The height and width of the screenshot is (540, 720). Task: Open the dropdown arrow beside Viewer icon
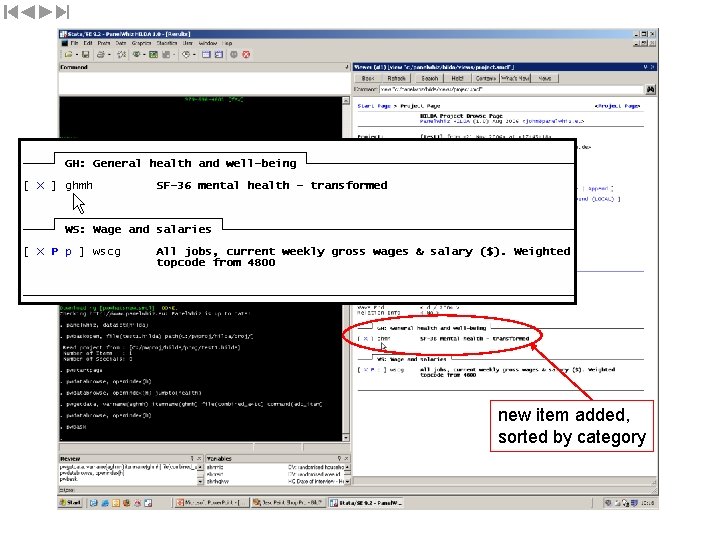pos(144,55)
